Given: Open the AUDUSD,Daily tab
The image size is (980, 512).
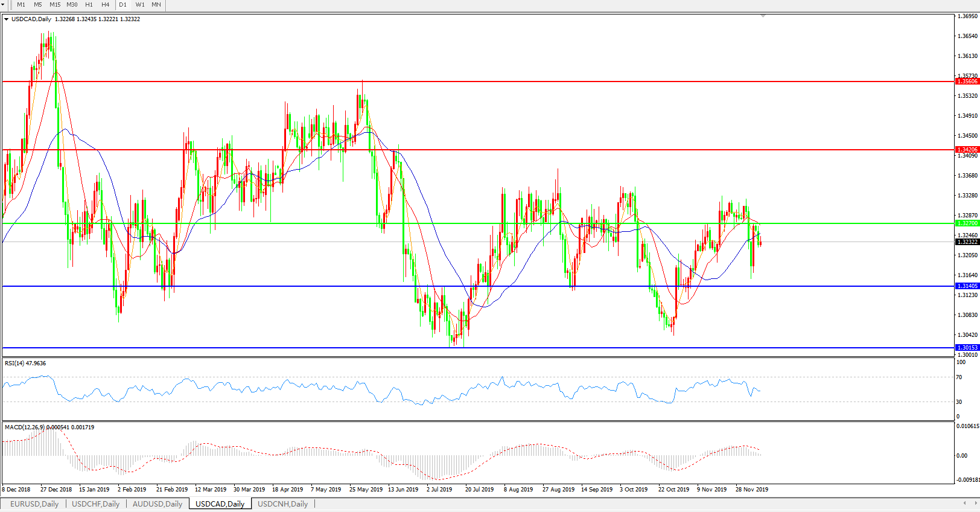Looking at the screenshot, I should click(x=157, y=504).
